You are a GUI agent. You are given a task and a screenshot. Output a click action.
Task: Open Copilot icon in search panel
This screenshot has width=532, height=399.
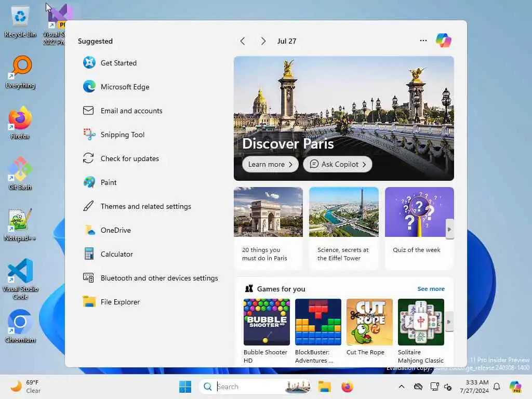click(444, 41)
